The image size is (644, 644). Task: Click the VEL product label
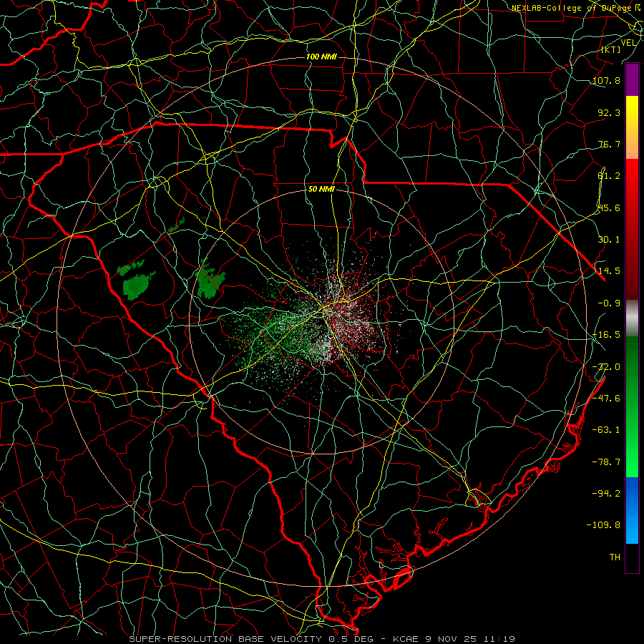tap(629, 43)
